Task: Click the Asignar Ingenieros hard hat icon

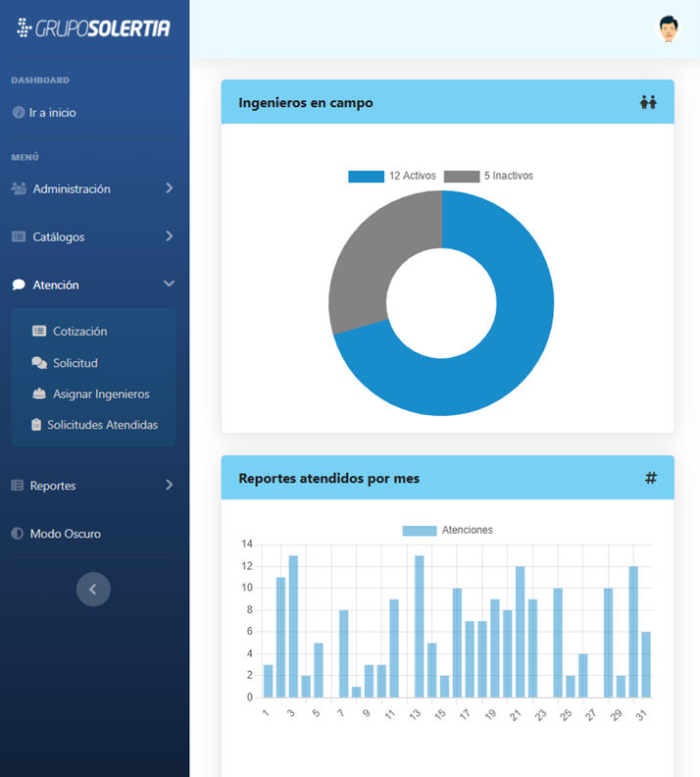Action: point(39,394)
